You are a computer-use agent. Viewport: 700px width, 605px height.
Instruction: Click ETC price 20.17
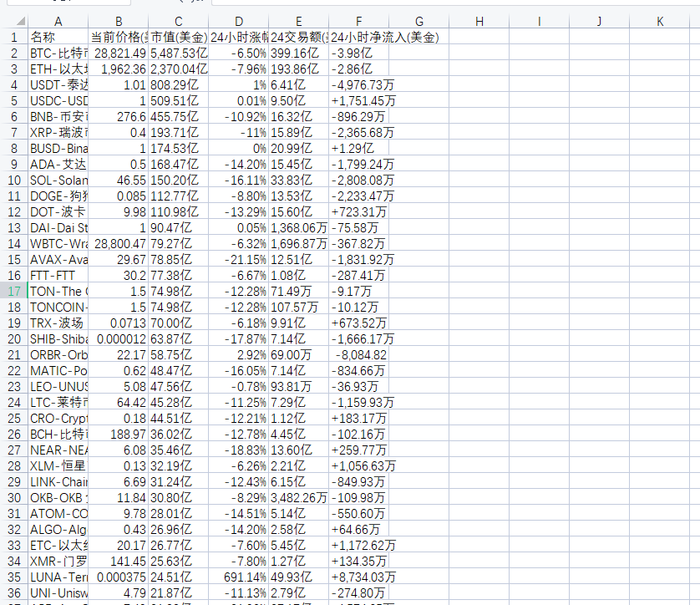119,546
